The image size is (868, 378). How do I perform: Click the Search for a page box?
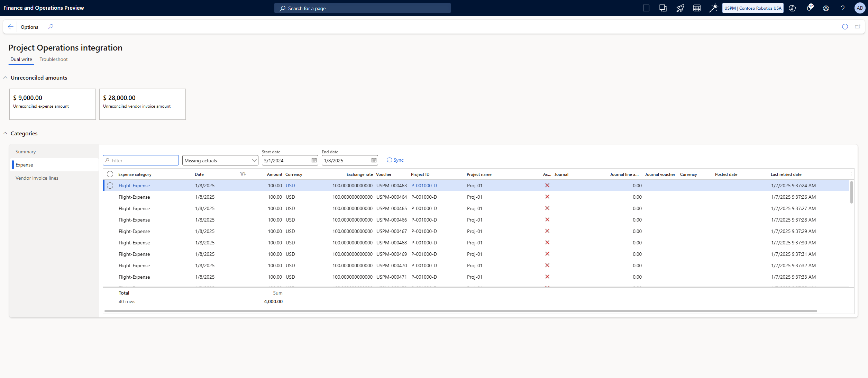363,8
